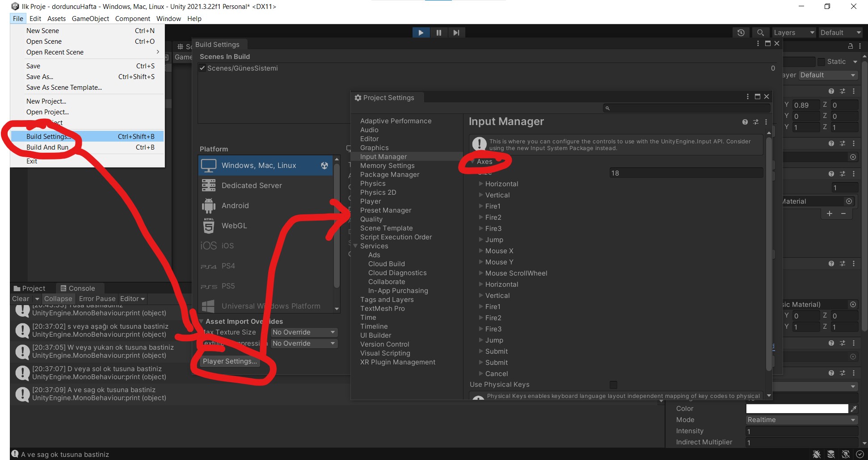Screen dimensions: 868x460
Task: Open the light Mode Realtime dropdown
Action: pos(802,420)
